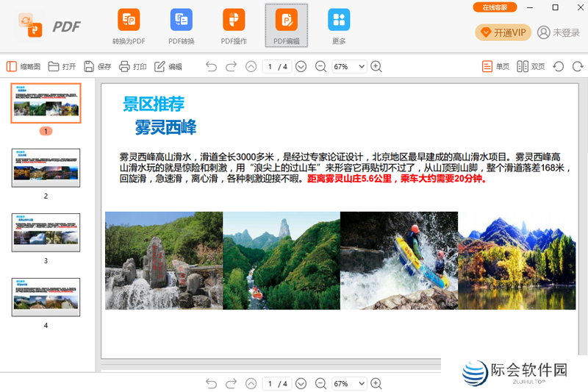Click the autumn lake mountain photo
This screenshot has height=392, width=588.
[x=517, y=260]
